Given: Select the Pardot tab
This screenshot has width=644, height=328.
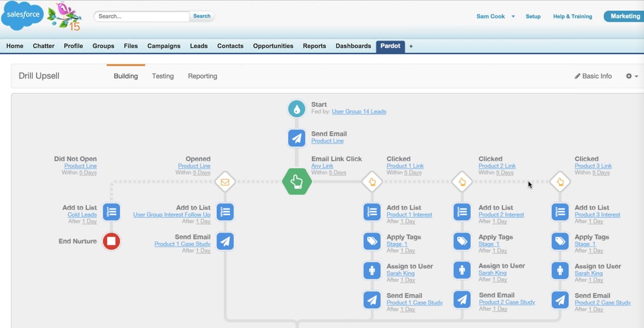Looking at the screenshot, I should tap(391, 46).
